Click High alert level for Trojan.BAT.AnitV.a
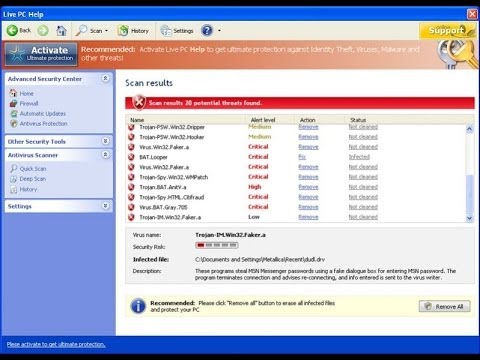This screenshot has height=360, width=480. pos(255,187)
